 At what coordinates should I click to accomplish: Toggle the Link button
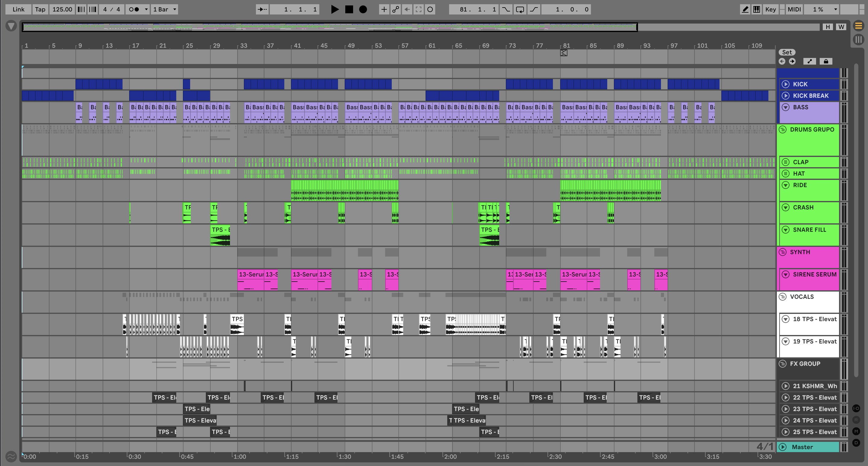(x=18, y=9)
